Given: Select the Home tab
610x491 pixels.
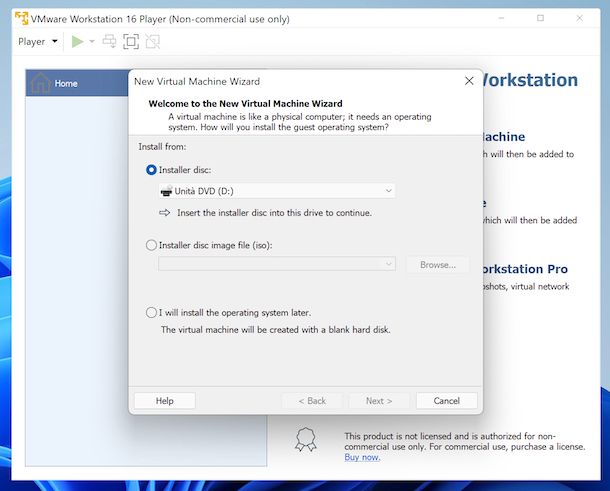Looking at the screenshot, I should (77, 83).
